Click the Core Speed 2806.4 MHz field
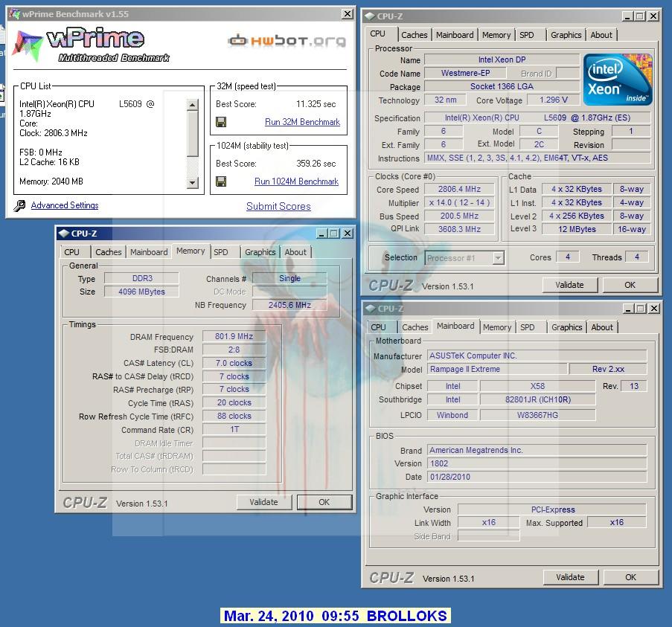Image resolution: width=672 pixels, height=627 pixels. click(x=459, y=190)
